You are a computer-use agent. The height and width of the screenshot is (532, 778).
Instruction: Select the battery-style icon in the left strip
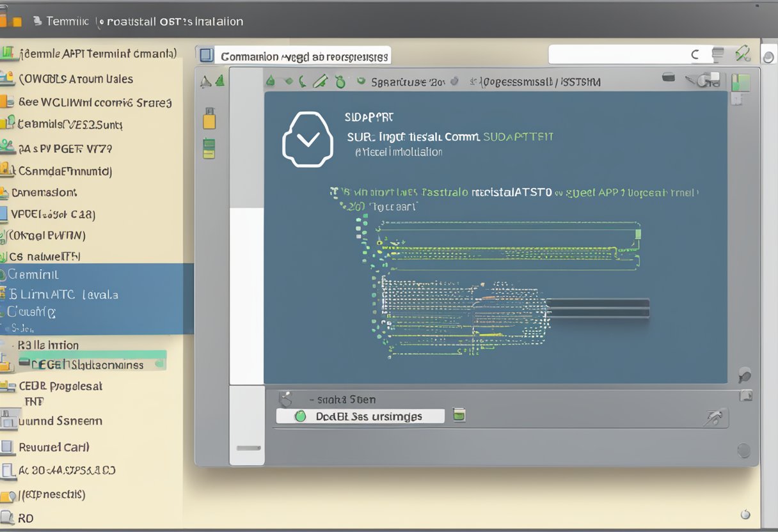(209, 148)
